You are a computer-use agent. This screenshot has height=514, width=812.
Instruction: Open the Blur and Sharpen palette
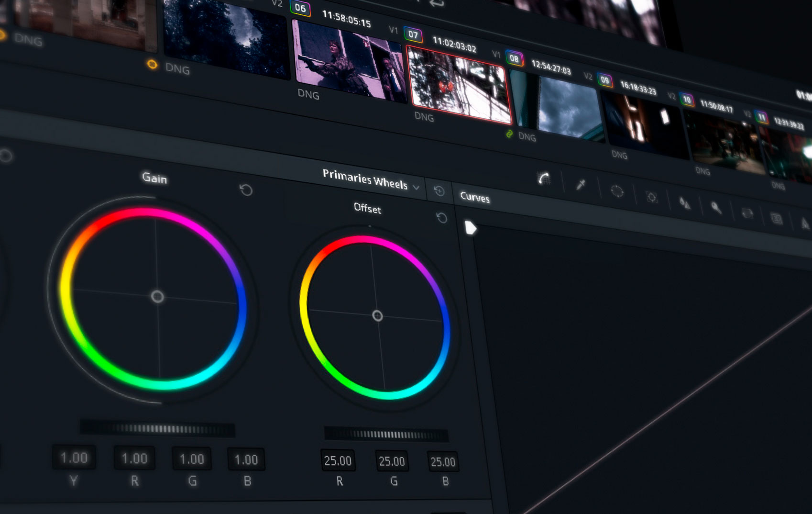(x=685, y=203)
